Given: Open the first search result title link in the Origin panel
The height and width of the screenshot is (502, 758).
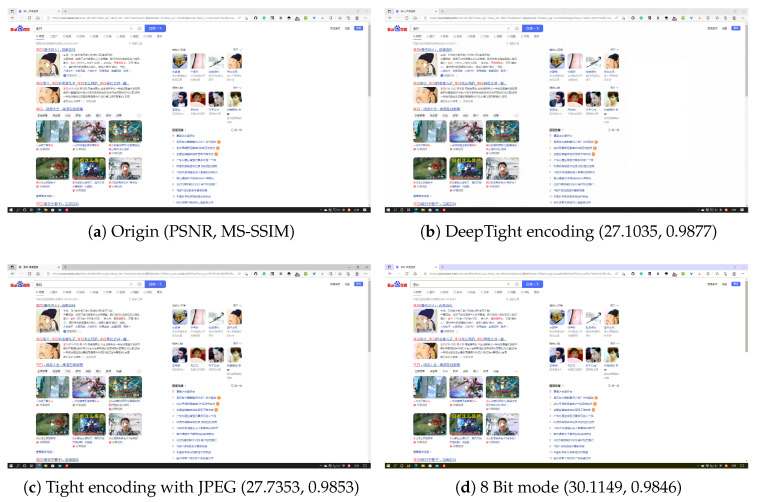Looking at the screenshot, I should (x=56, y=49).
